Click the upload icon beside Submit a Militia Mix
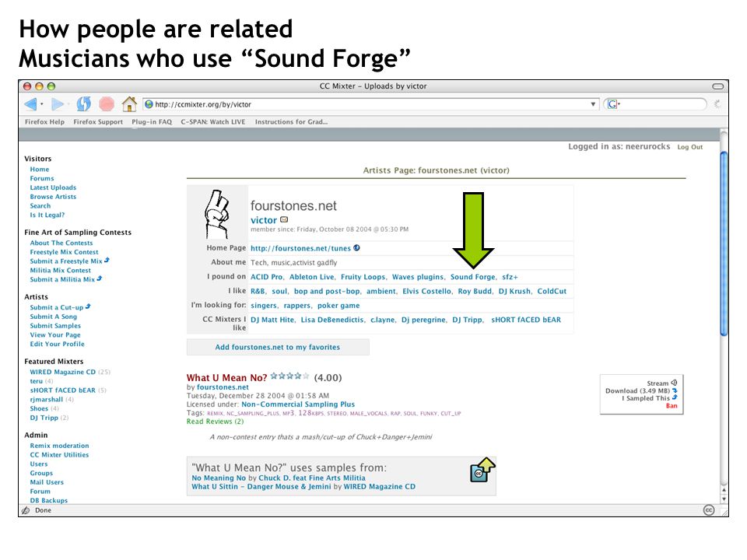Screen dimensions: 747x560 pos(99,278)
